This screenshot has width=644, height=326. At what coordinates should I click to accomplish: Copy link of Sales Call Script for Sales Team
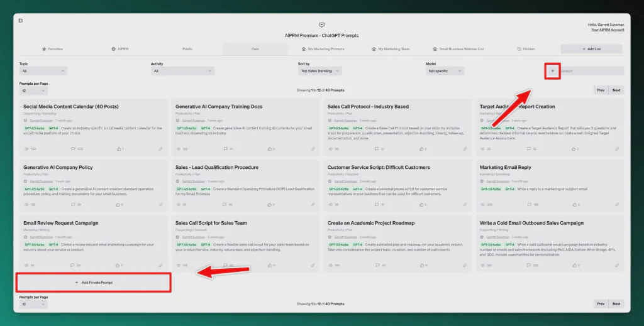point(313,265)
